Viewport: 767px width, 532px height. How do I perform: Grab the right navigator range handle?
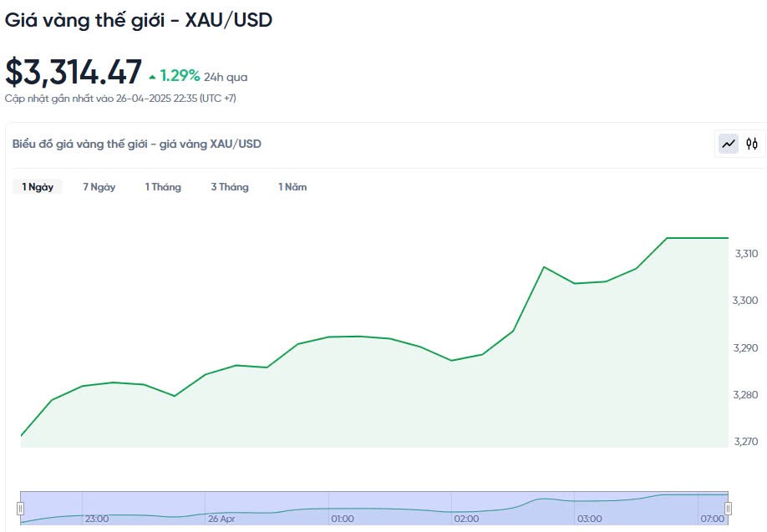[728, 508]
